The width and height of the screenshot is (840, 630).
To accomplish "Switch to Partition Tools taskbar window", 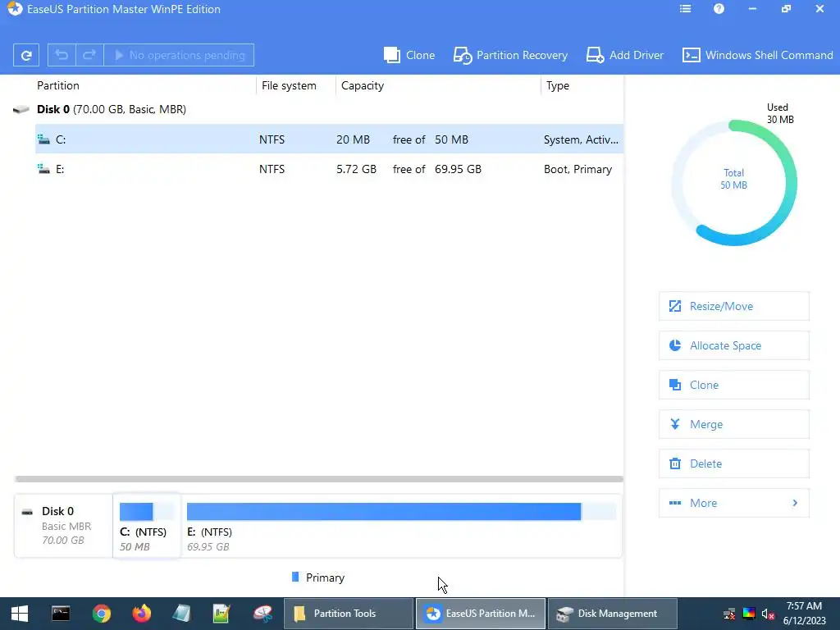I will [x=349, y=614].
